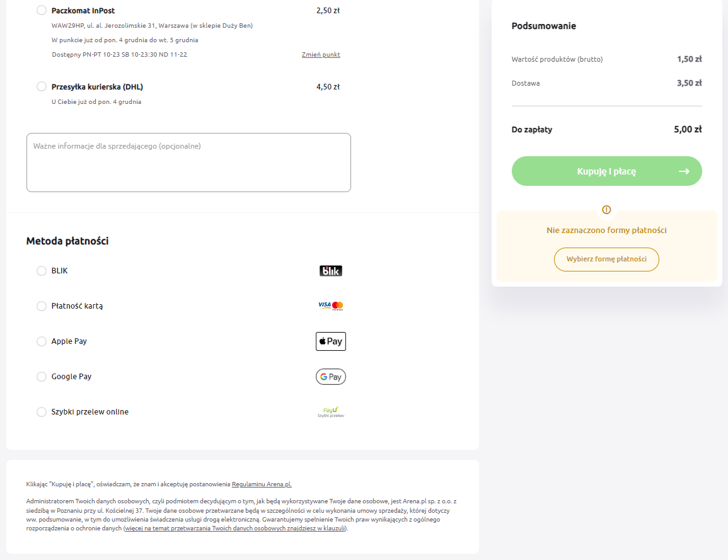Open the Regulaminu Arena.pl link
The height and width of the screenshot is (560, 728).
262,484
